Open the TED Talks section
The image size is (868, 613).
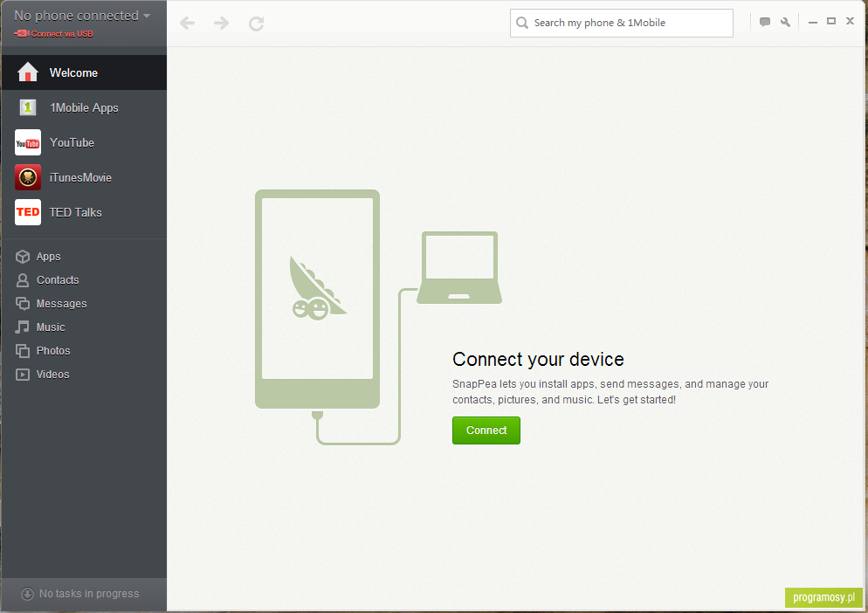pyautogui.click(x=84, y=212)
